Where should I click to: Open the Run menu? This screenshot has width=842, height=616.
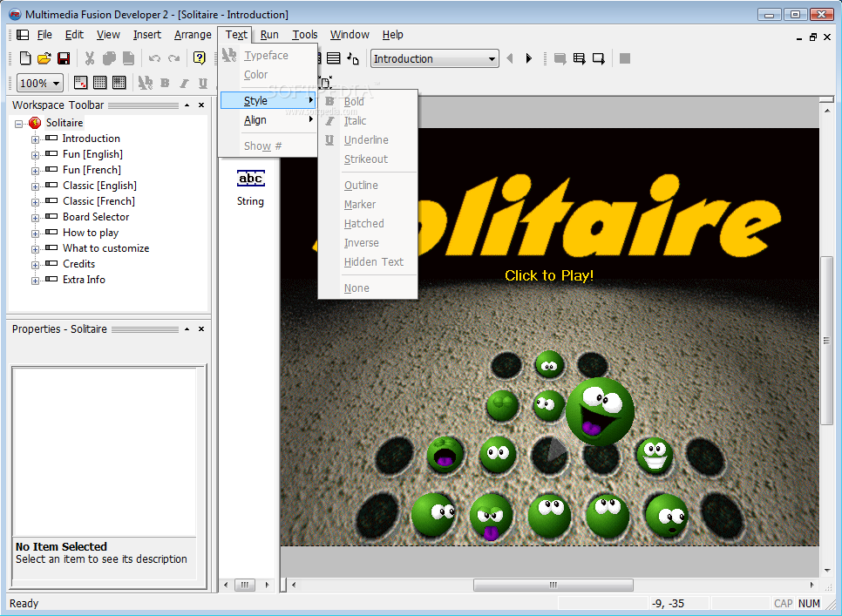pyautogui.click(x=269, y=35)
